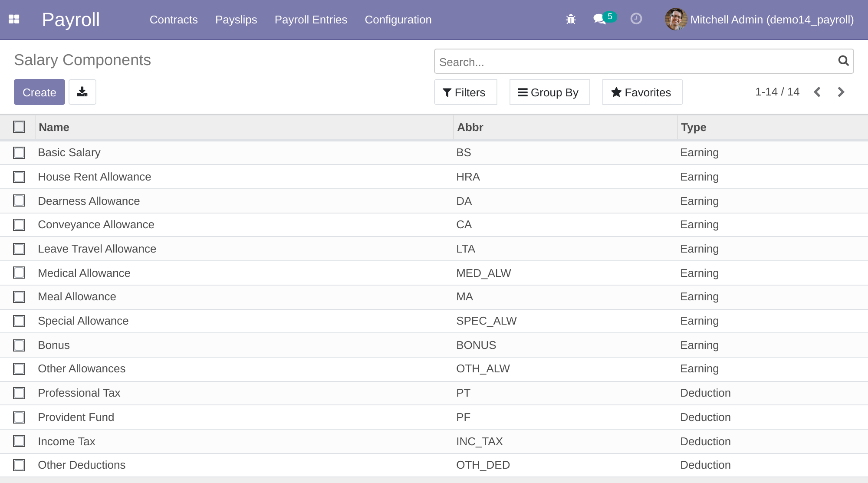The image size is (868, 483).
Task: Open the Payslips menu
Action: [x=236, y=20]
